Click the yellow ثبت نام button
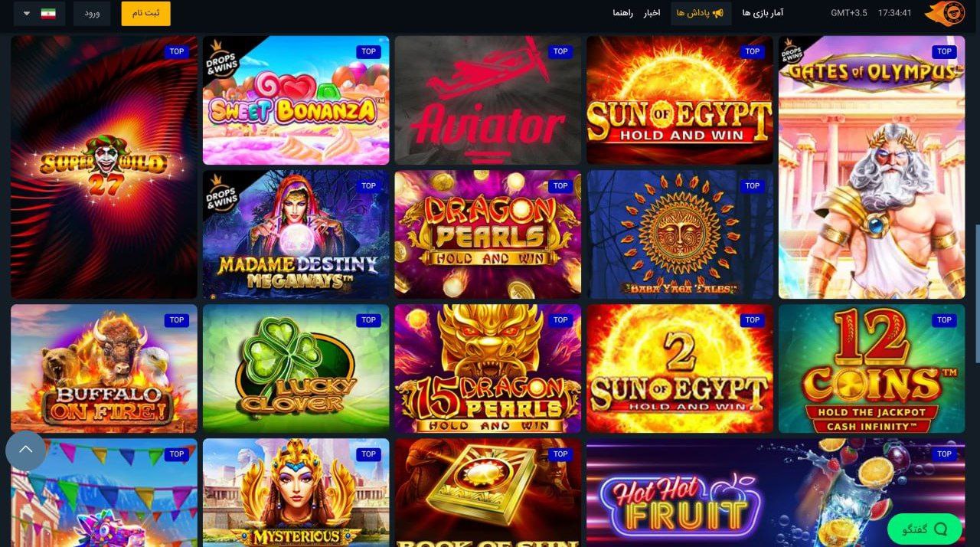Screen dimensions: 980x547 (145, 14)
